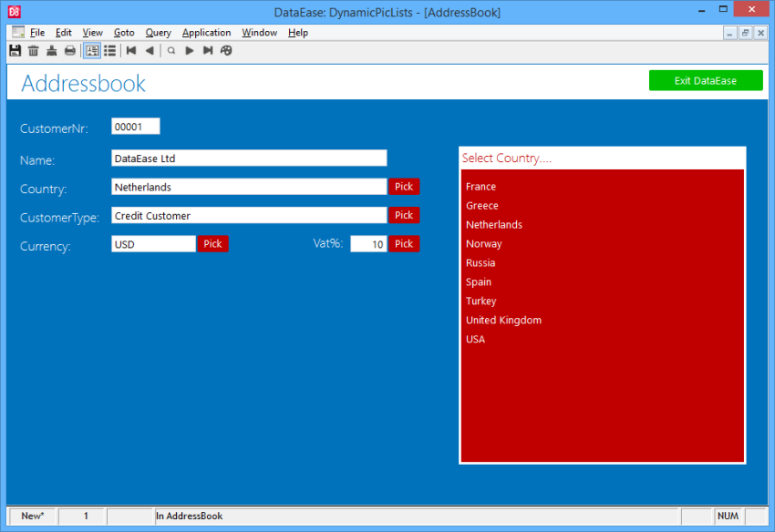Screen dimensions: 775x532
Task: Click the Currency input field
Action: click(x=154, y=244)
